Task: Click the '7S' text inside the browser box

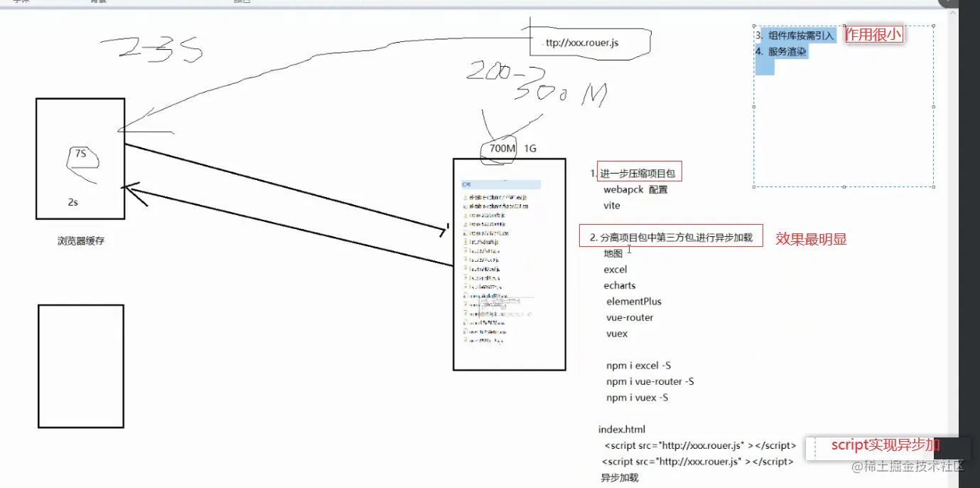Action: [x=80, y=153]
